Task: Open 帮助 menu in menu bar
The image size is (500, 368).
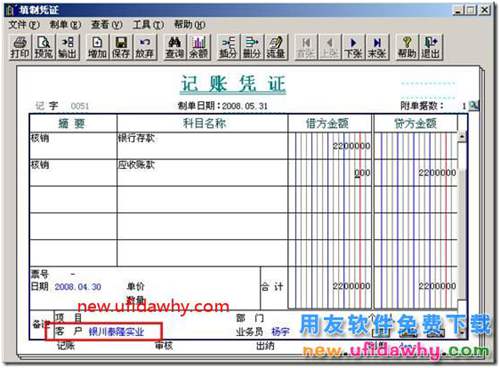Action: (190, 25)
